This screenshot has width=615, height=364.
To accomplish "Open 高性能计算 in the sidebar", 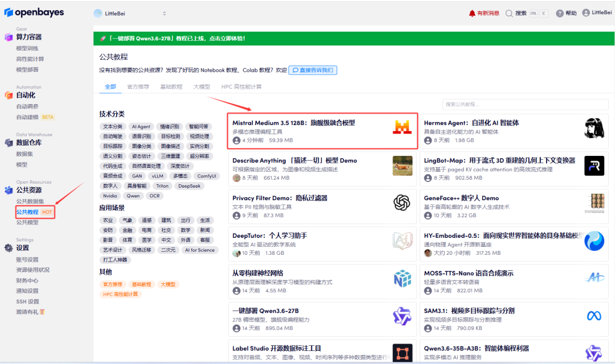I will [x=30, y=59].
